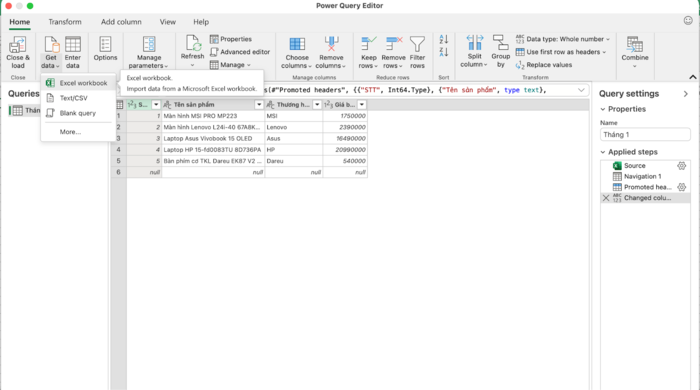Collapse the ribbon with the up chevron

tap(692, 77)
